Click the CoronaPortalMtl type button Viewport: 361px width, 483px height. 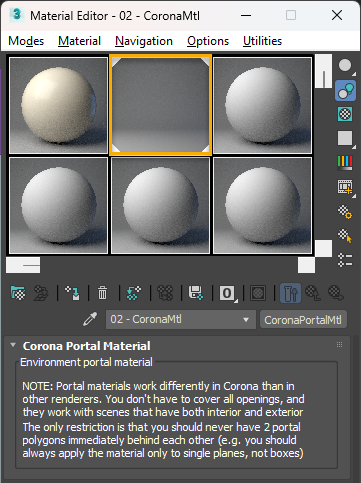(x=303, y=320)
